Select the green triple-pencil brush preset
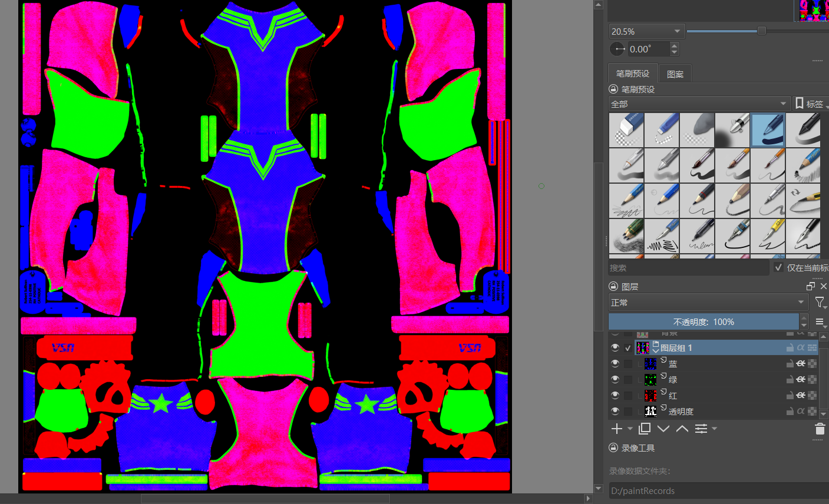Image resolution: width=829 pixels, height=504 pixels. pos(626,236)
